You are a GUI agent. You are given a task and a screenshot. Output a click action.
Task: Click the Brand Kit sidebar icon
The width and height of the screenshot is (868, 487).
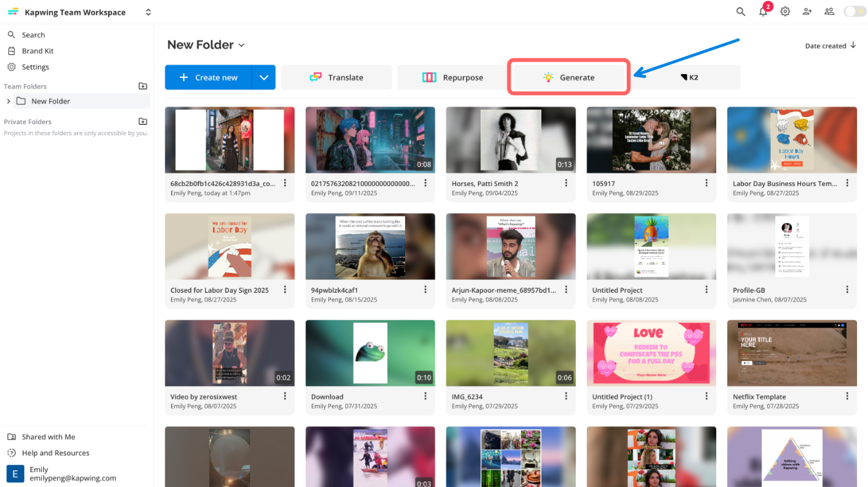tap(11, 50)
